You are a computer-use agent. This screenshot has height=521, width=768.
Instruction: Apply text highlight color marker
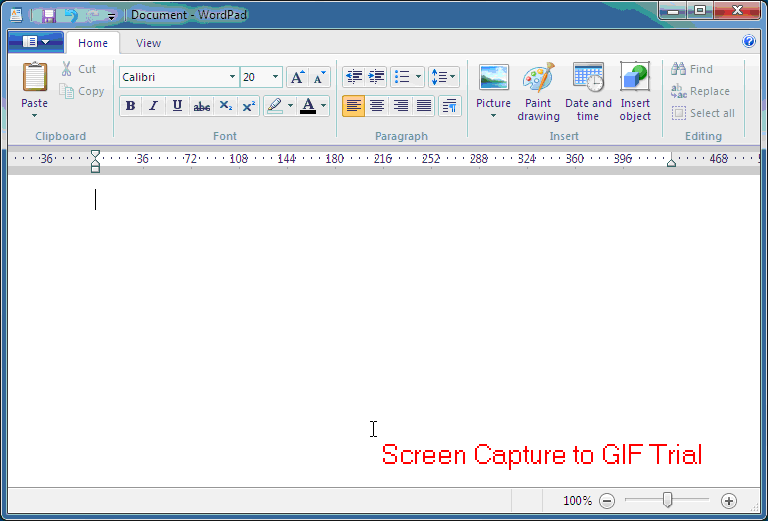click(275, 106)
